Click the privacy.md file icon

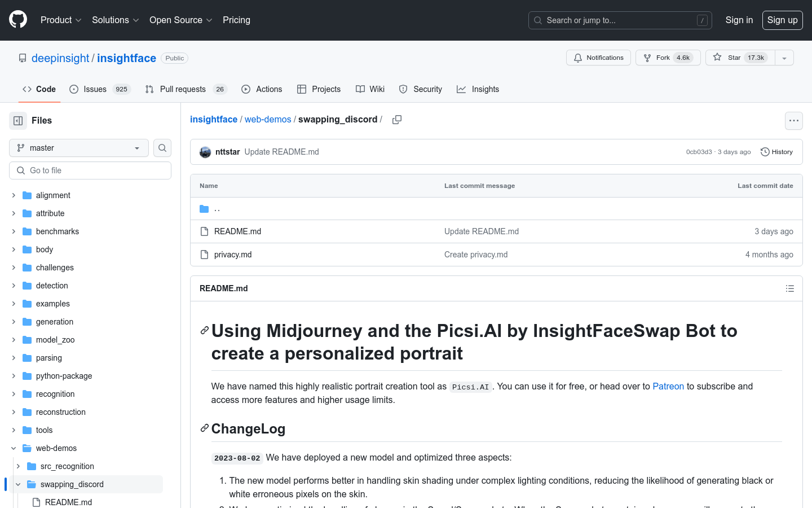pos(204,255)
